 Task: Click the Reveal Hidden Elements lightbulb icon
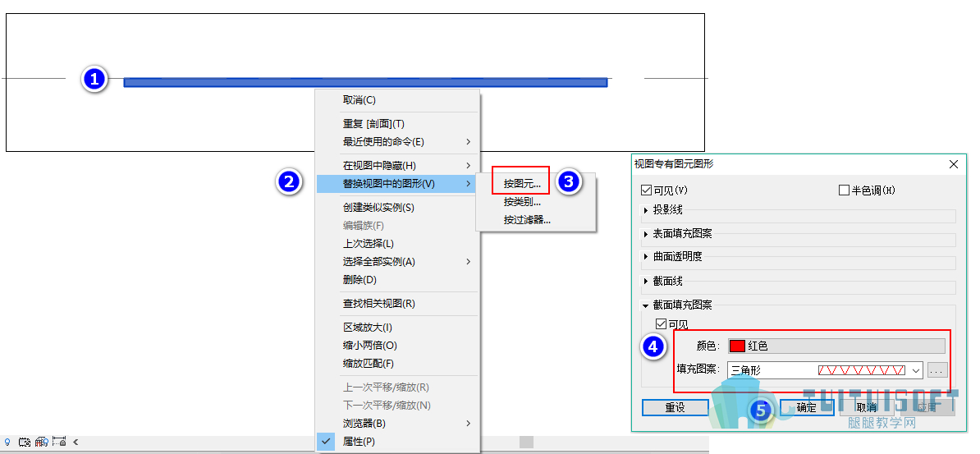click(7, 442)
